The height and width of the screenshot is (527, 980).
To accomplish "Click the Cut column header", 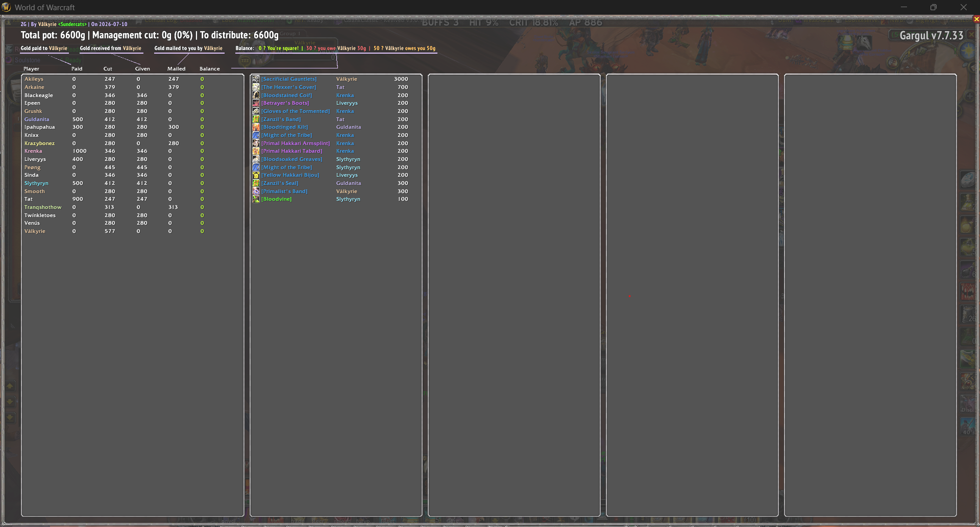I will pyautogui.click(x=108, y=69).
